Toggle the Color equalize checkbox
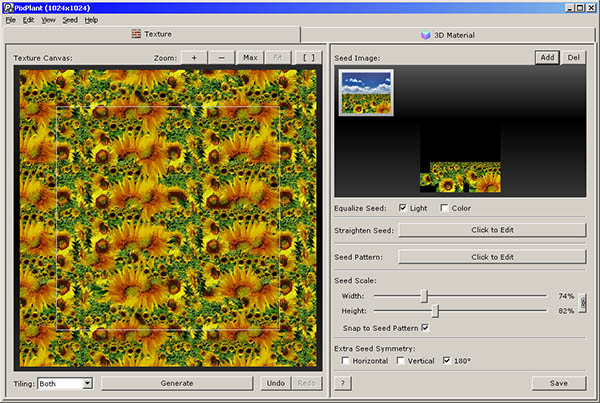 pos(445,208)
